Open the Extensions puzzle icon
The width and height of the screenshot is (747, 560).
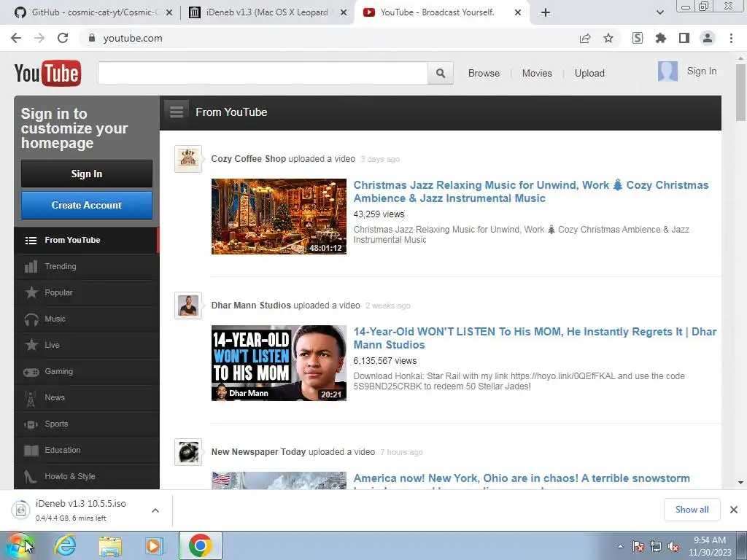pos(661,38)
